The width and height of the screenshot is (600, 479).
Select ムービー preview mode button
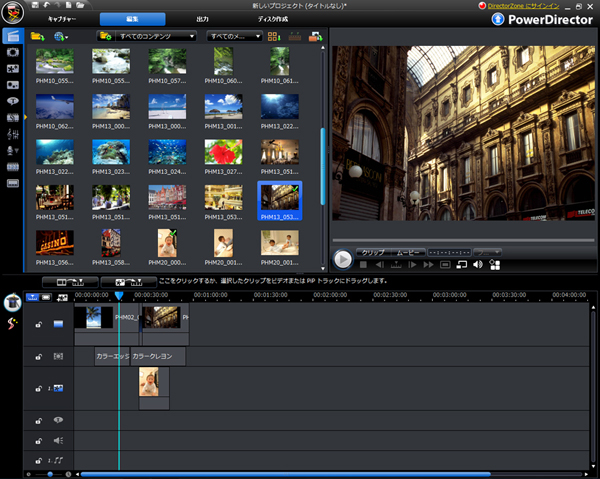coord(410,251)
